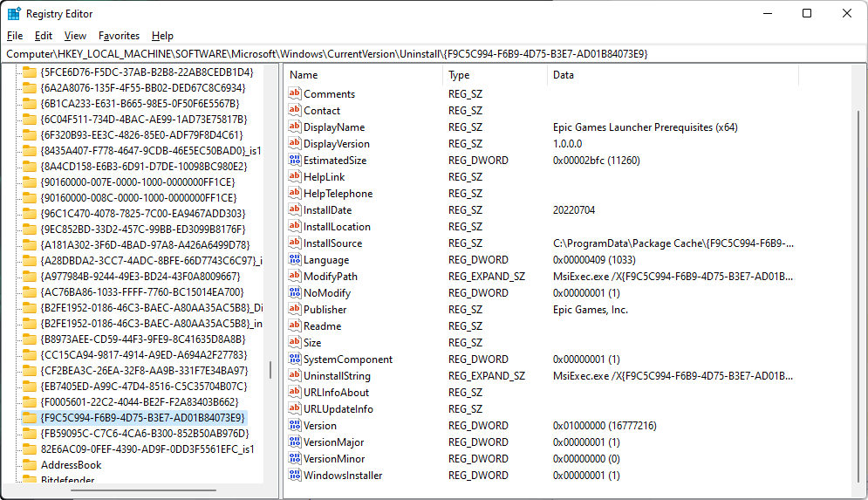
Task: Select the {90160000-007E-0000-1000-0000000FF1CE} key
Action: (x=138, y=182)
